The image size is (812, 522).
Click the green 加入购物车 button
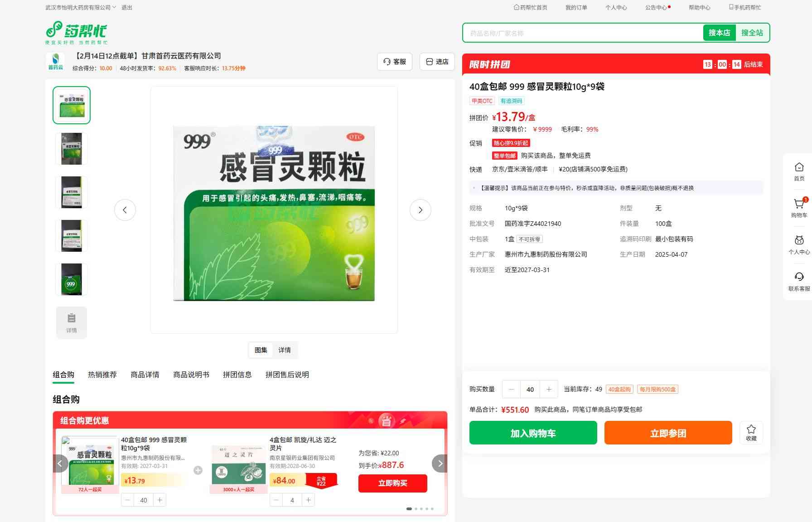(x=533, y=433)
